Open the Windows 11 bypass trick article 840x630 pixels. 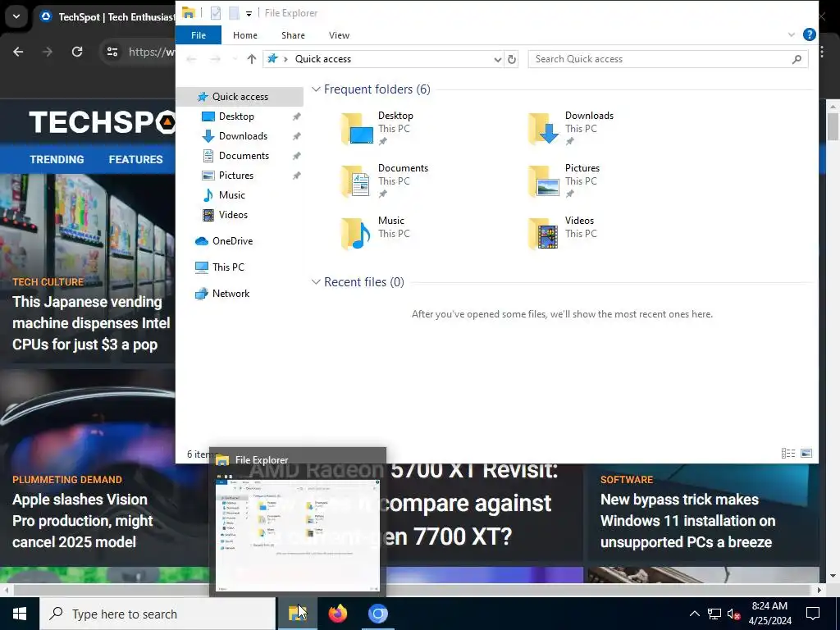(x=687, y=521)
